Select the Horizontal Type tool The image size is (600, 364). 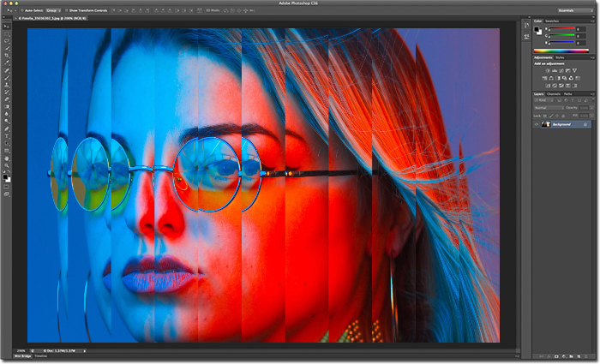click(7, 135)
